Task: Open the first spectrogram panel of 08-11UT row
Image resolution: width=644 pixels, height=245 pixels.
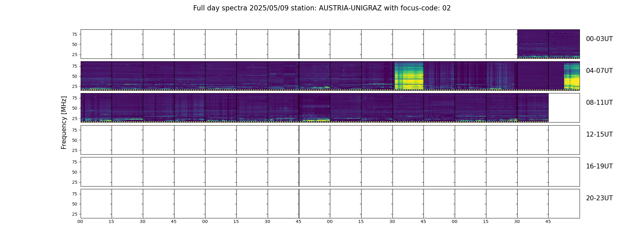Action: pyautogui.click(x=96, y=108)
